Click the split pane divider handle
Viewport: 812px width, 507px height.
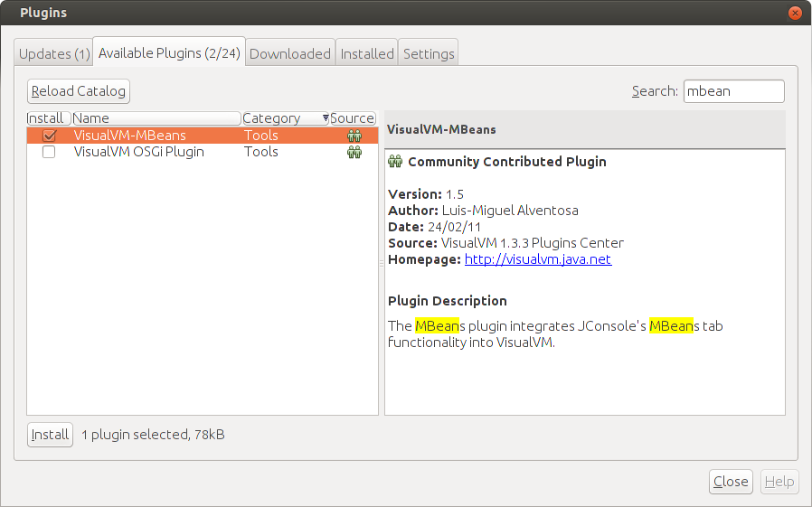[382, 263]
